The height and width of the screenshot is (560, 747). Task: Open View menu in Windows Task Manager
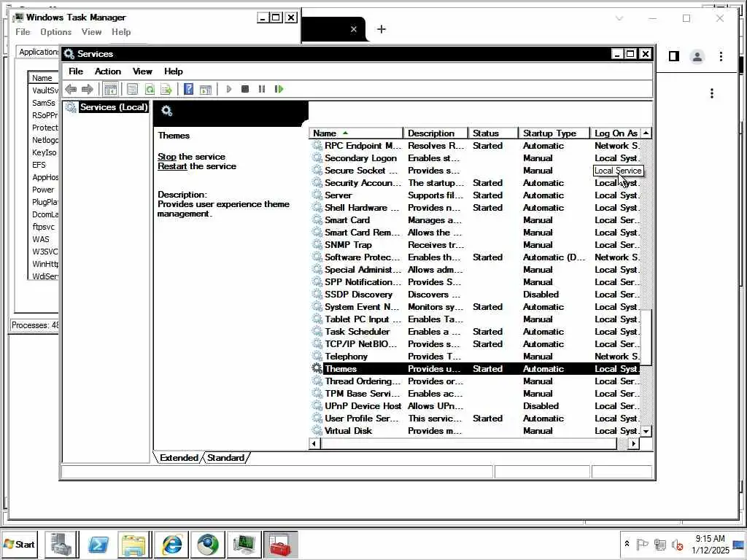pos(91,32)
